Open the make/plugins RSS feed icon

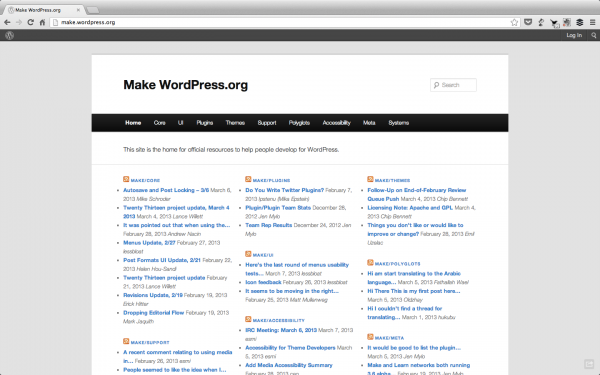(x=248, y=179)
